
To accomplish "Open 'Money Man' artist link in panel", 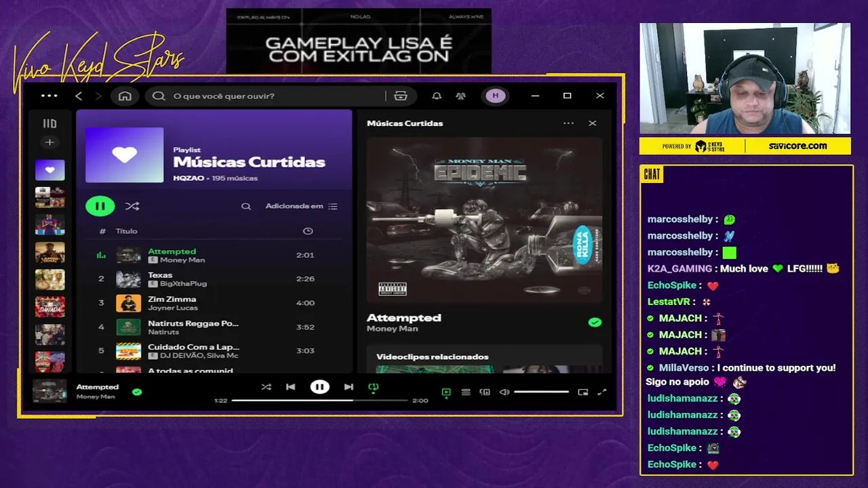I will pos(392,329).
